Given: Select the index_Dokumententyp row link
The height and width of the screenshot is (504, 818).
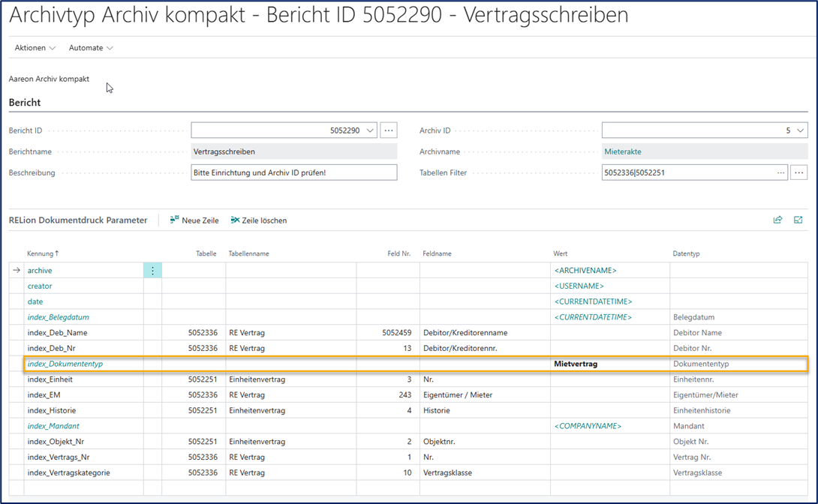Looking at the screenshot, I should 65,364.
